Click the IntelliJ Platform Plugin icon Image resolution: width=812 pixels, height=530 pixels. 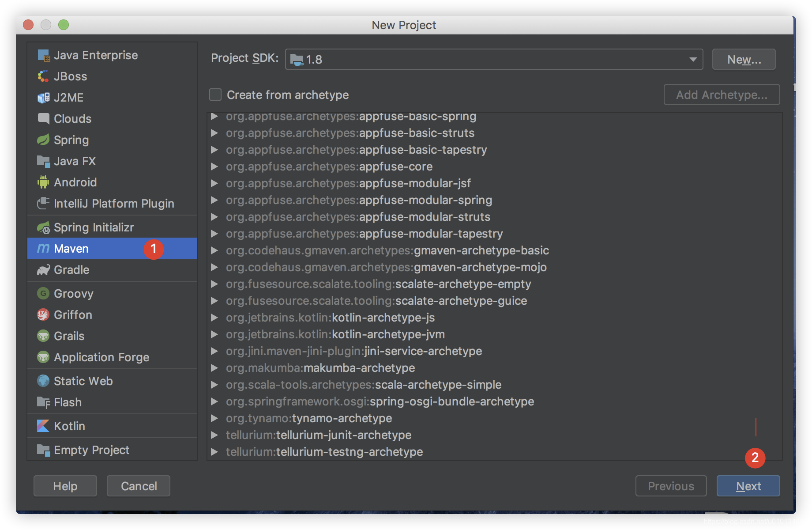coord(43,204)
